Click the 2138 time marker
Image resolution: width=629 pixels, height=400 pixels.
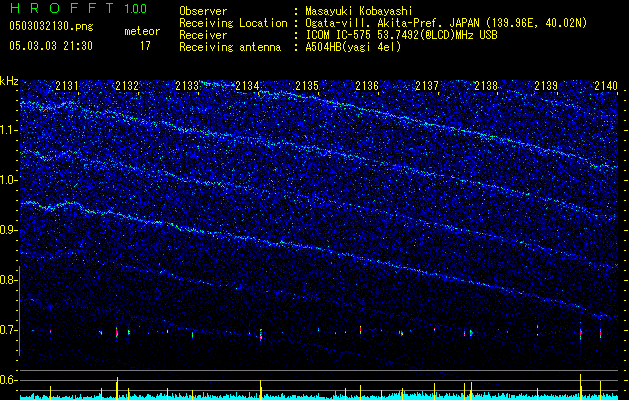click(x=486, y=85)
